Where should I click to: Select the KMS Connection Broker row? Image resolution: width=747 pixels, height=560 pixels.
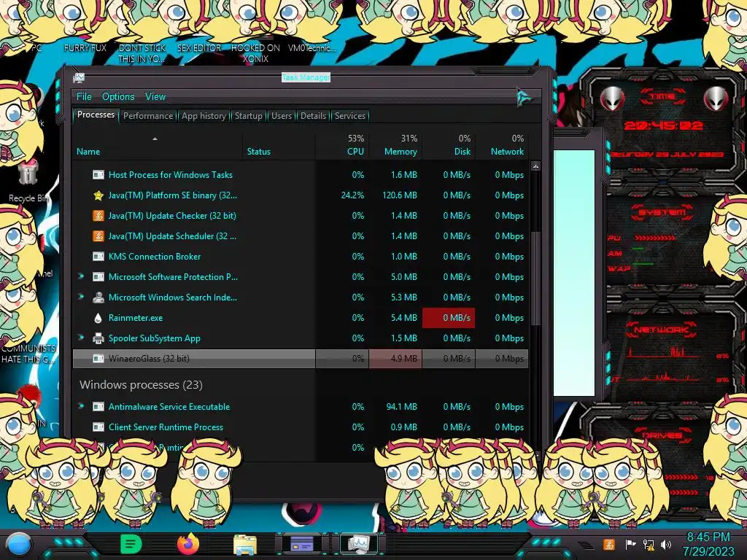301,256
